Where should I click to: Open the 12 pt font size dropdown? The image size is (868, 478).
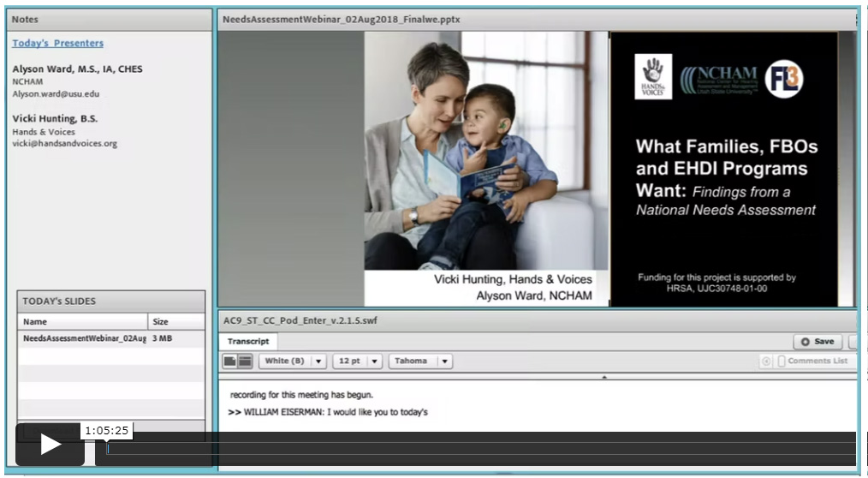click(357, 361)
